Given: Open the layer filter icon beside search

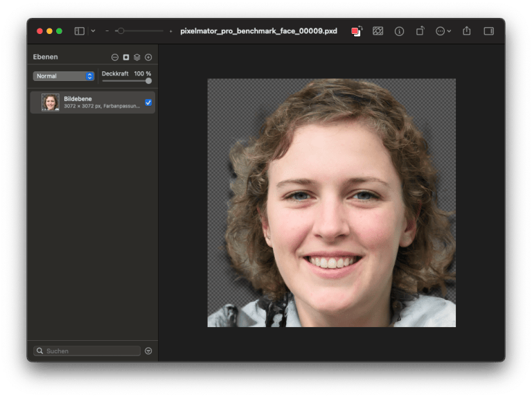Looking at the screenshot, I should click(148, 351).
